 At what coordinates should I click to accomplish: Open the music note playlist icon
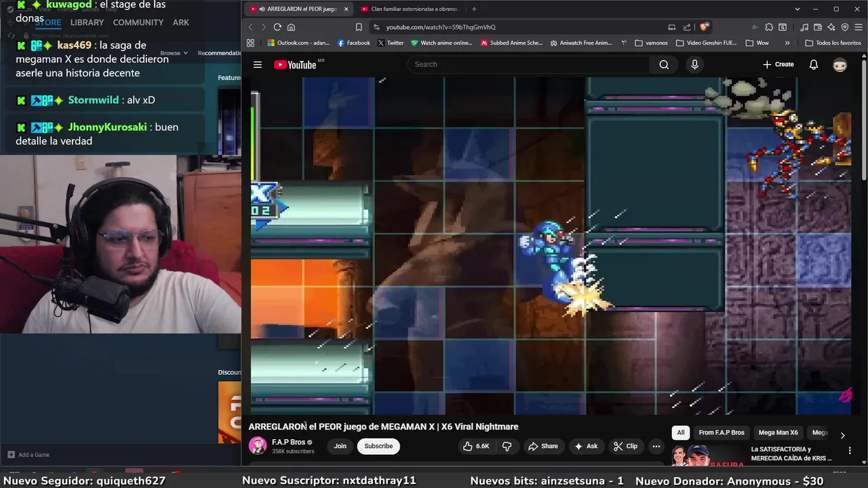(804, 27)
